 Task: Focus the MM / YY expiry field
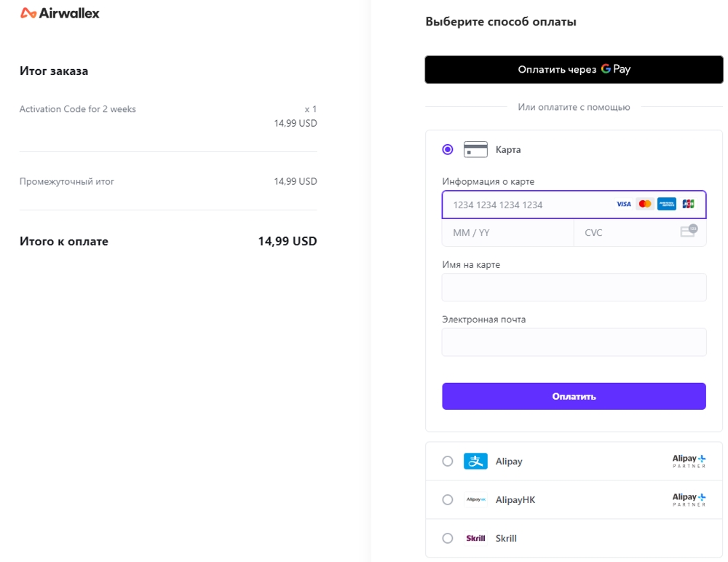coord(508,233)
